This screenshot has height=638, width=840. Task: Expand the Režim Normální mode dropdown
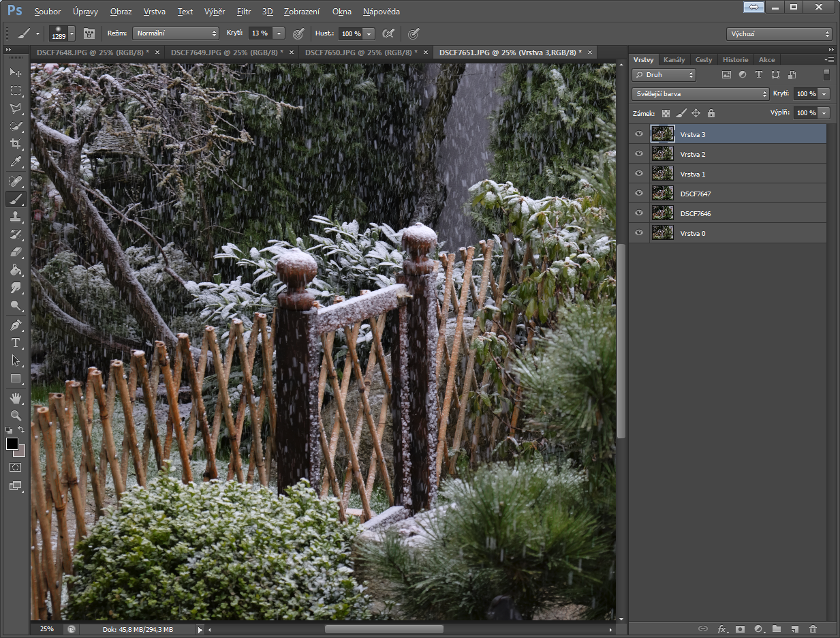coord(175,33)
